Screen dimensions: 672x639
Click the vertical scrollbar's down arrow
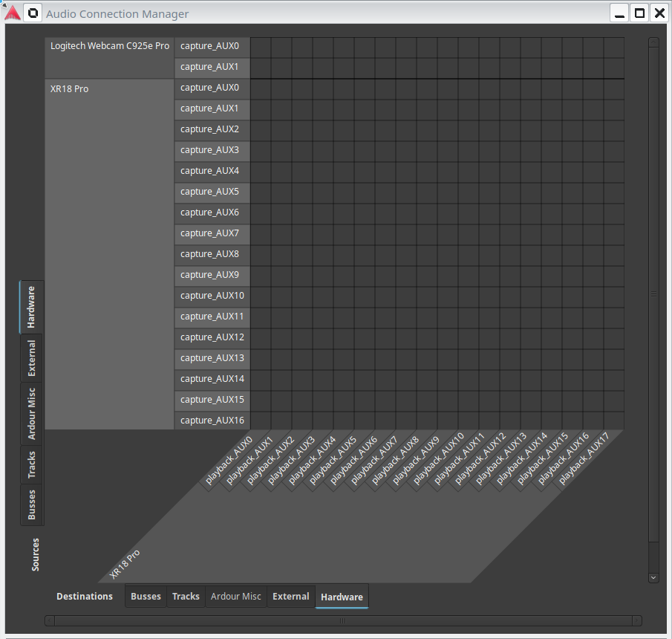653,577
